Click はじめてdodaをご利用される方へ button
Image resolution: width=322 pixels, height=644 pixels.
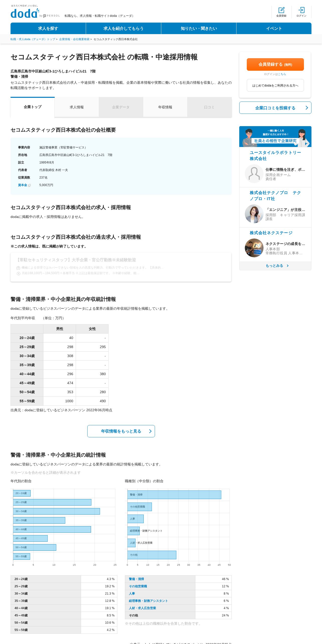(x=275, y=86)
